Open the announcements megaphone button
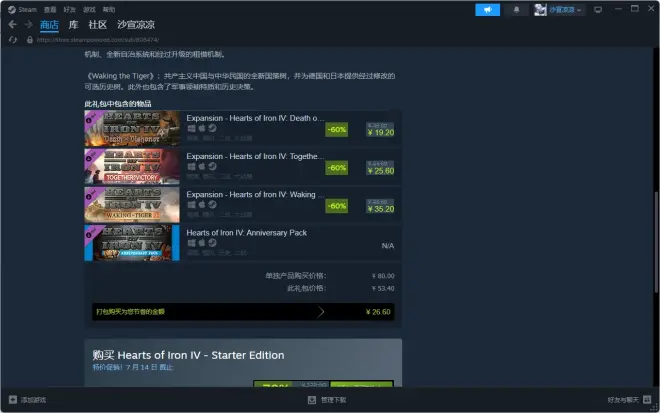The width and height of the screenshot is (660, 413). pos(487,9)
